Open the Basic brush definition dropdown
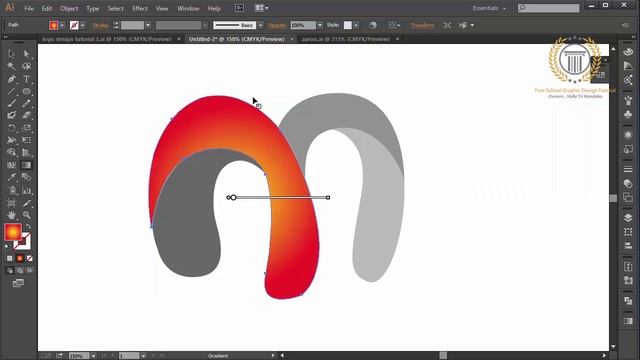The width and height of the screenshot is (640, 360). point(260,25)
